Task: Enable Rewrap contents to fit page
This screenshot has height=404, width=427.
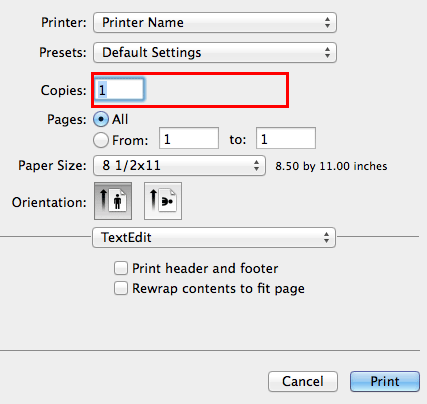Action: pyautogui.click(x=121, y=288)
